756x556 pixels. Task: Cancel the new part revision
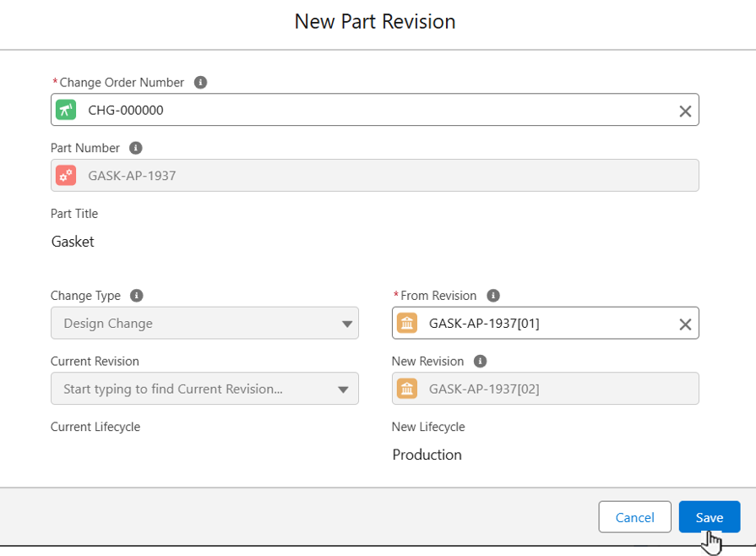click(634, 517)
